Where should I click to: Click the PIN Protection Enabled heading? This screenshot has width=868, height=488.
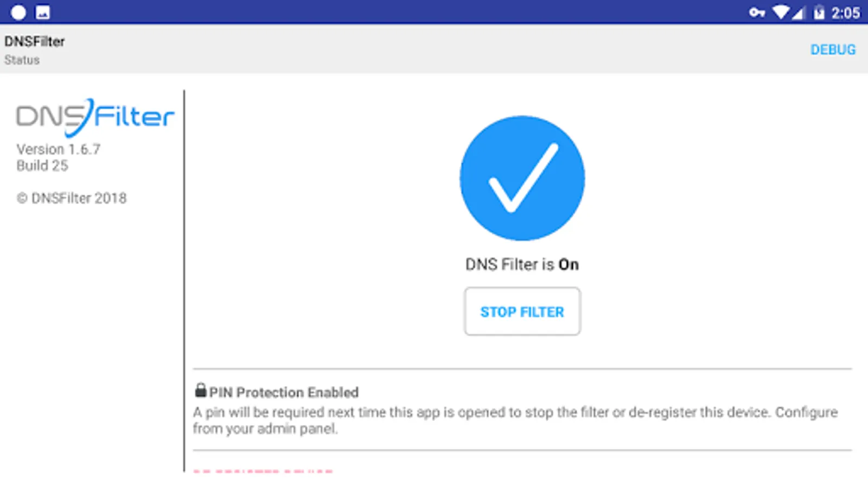(284, 392)
